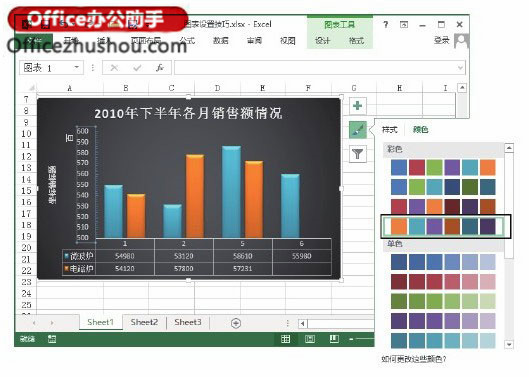Screen dimensions: 529x377
Task: Select the chart title text
Action: 188,113
